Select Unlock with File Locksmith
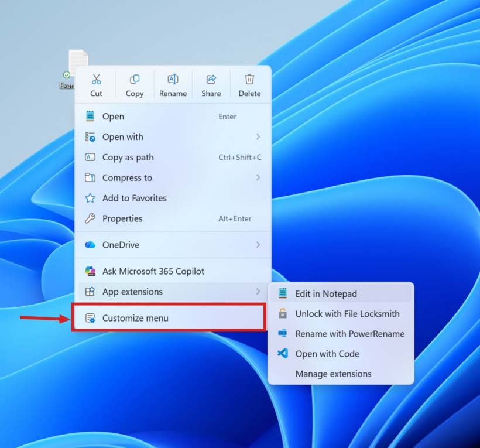Image resolution: width=480 pixels, height=448 pixels. (341, 313)
